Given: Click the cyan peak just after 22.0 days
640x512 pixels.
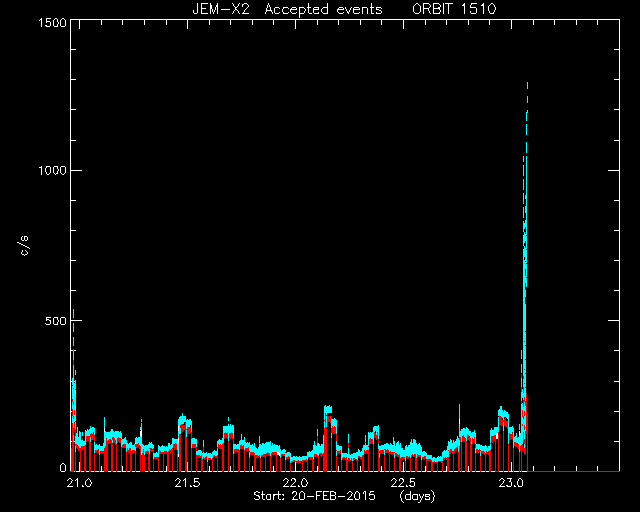Looking at the screenshot, I should click(x=328, y=409).
